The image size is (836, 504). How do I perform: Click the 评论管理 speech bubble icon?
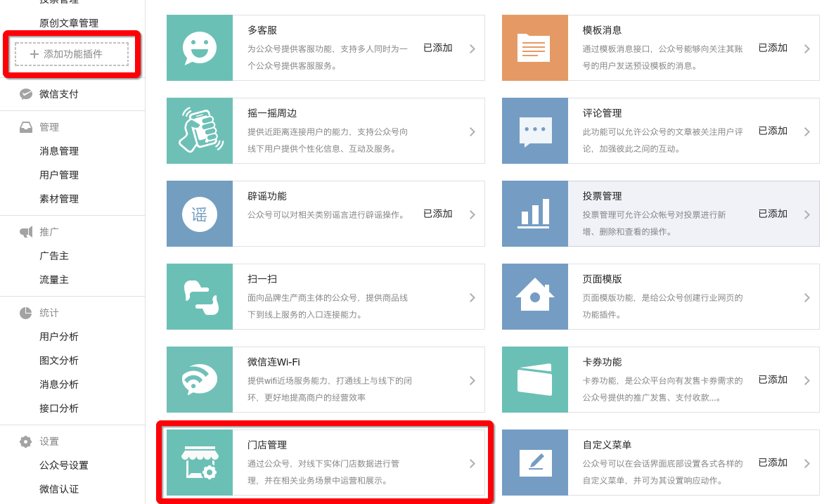(x=535, y=131)
